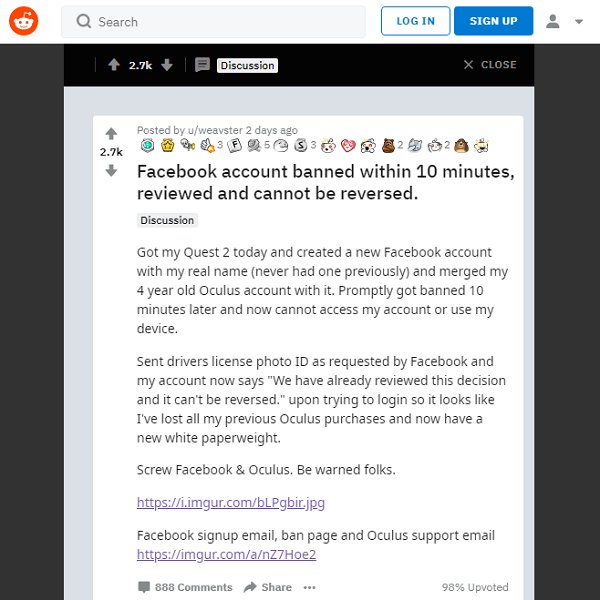Downvote the post in the left sidebar

111,171
